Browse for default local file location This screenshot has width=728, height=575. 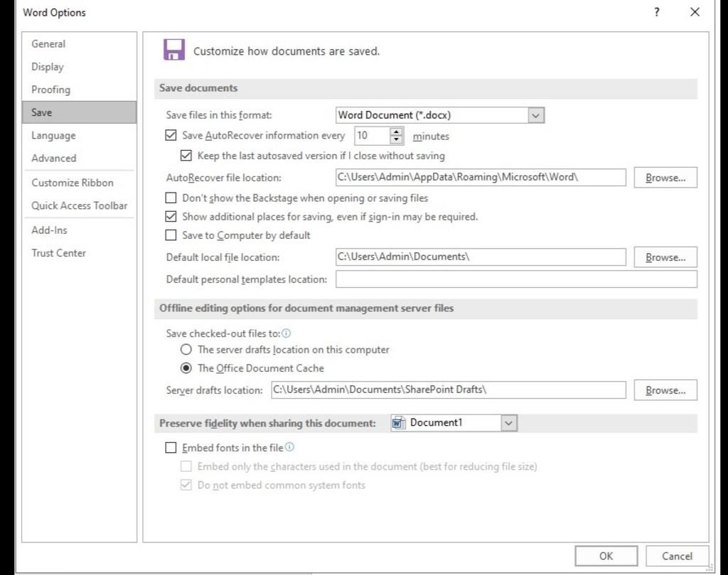[x=665, y=257]
